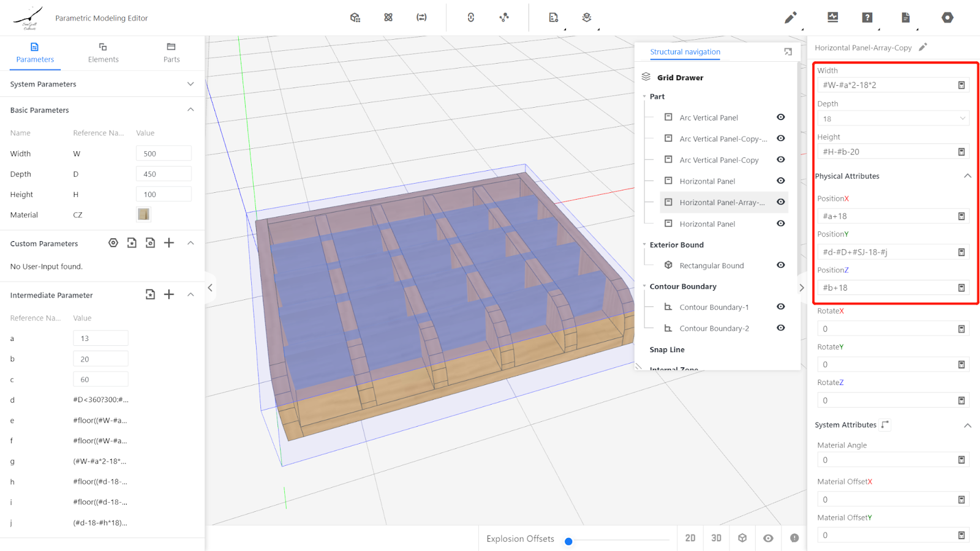The height and width of the screenshot is (551, 980).
Task: Switch to the Parts tab
Action: 171,53
